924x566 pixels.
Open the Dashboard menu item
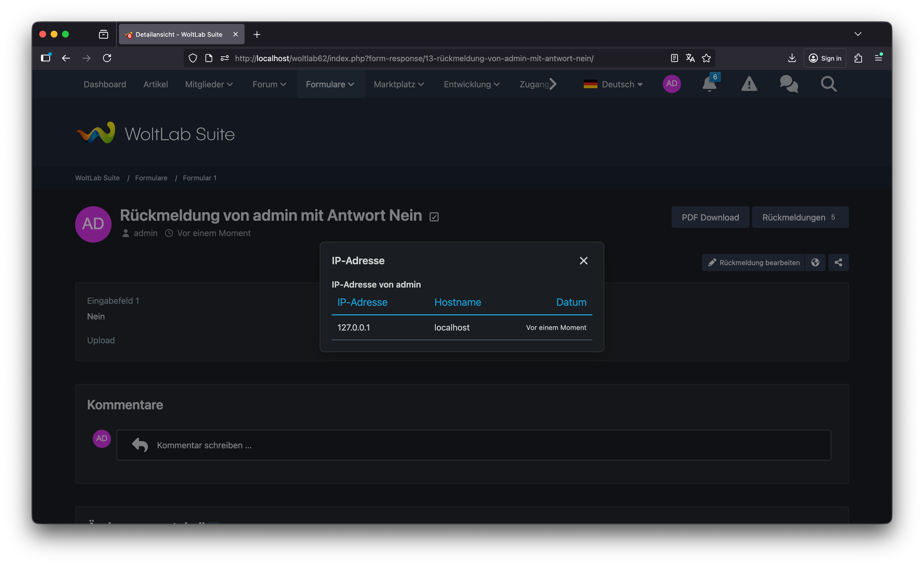105,84
